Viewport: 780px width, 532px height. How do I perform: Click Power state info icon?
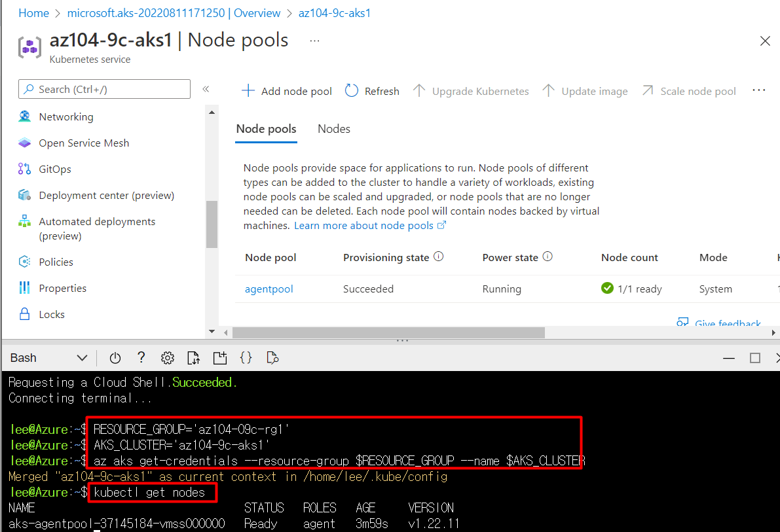pos(548,257)
